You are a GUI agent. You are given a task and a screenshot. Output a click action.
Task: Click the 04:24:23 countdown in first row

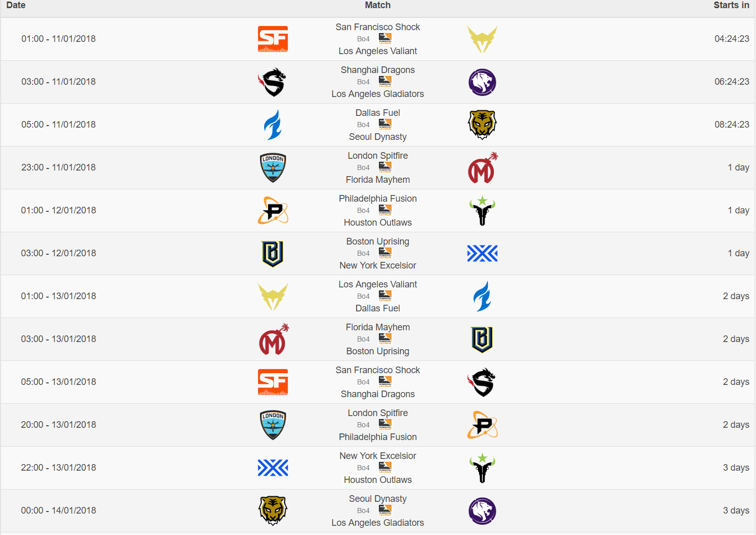[x=731, y=39]
